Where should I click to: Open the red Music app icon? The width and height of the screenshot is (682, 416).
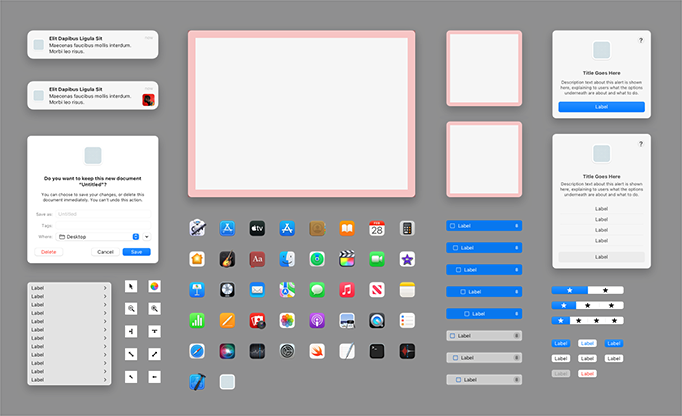click(347, 290)
